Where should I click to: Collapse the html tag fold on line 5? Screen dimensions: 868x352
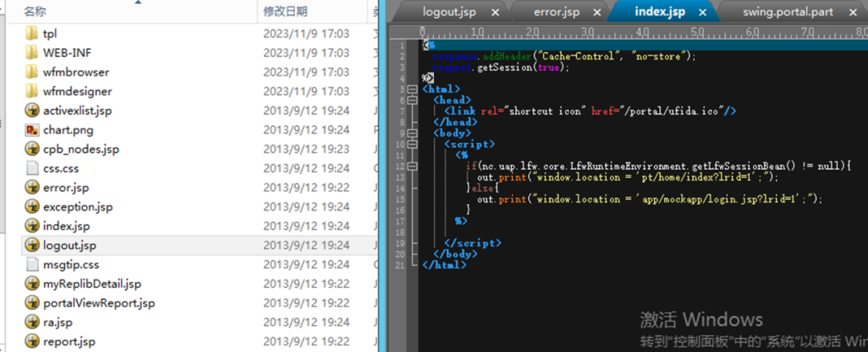[411, 89]
